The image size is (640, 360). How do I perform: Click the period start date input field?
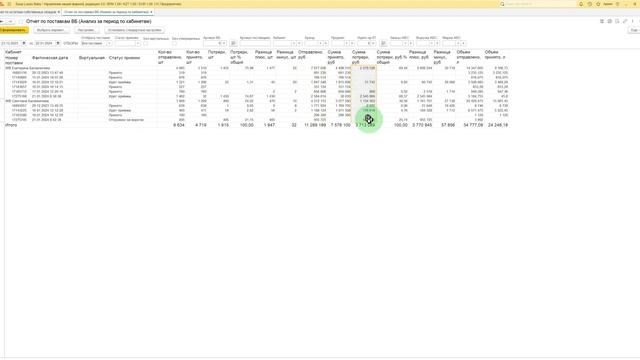pyautogui.click(x=10, y=43)
